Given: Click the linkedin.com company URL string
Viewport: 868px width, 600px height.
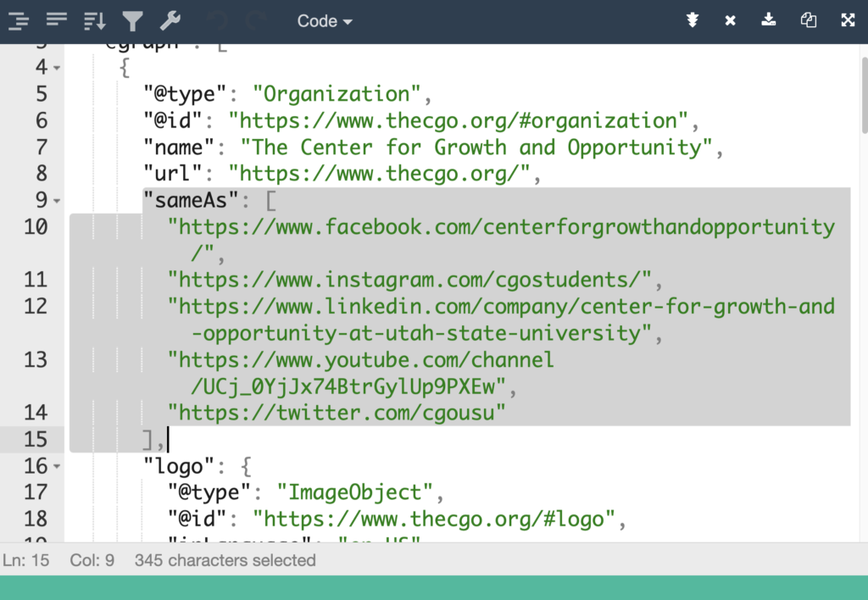Looking at the screenshot, I should click(501, 319).
